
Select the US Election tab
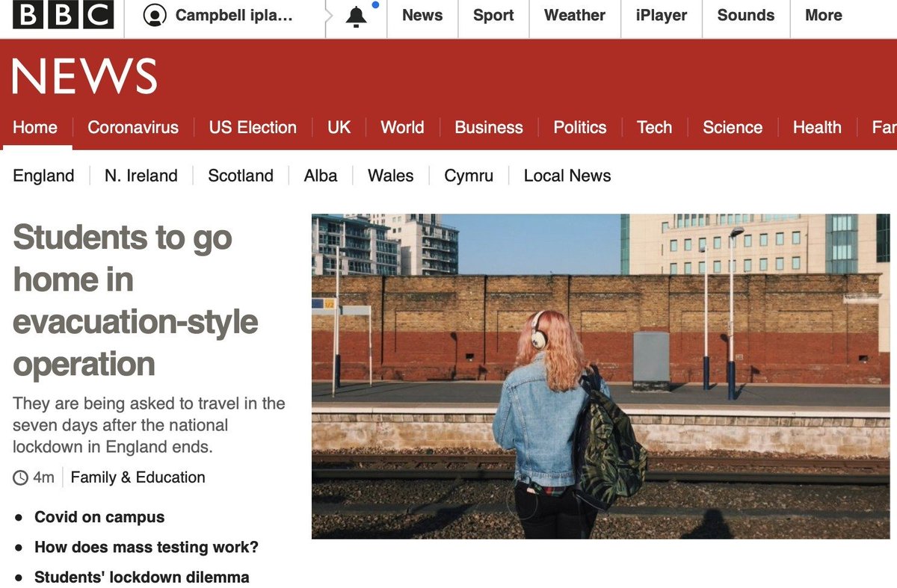pyautogui.click(x=253, y=128)
